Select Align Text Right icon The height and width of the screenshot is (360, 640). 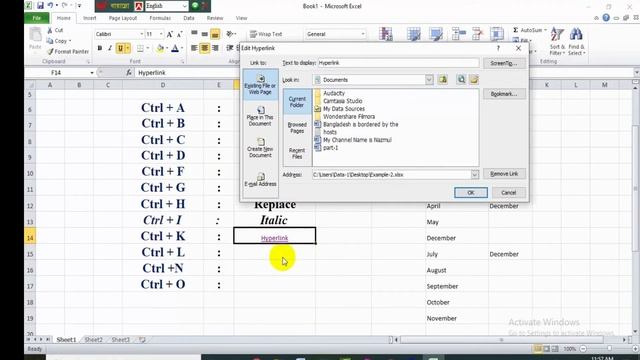(215, 48)
